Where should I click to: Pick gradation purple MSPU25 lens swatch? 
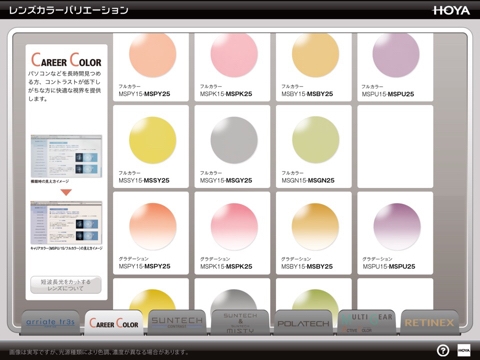(x=397, y=227)
